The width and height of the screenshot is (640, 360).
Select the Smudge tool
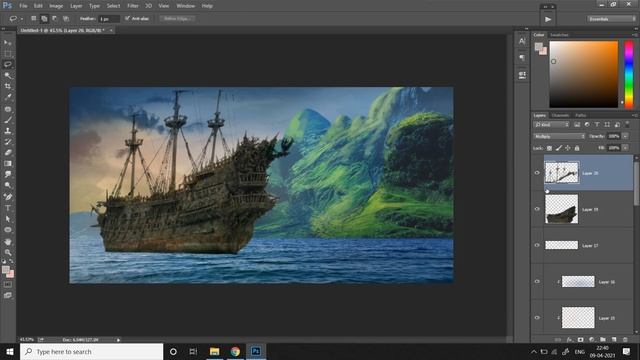click(x=8, y=174)
